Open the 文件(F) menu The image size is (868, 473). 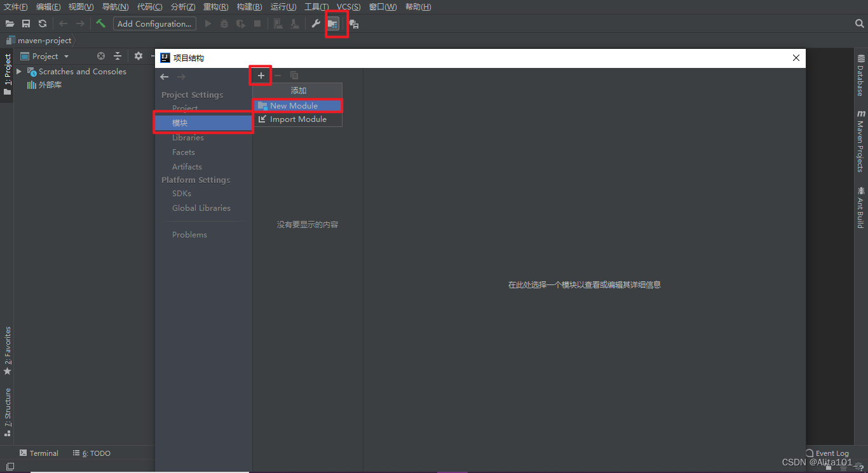pos(16,7)
